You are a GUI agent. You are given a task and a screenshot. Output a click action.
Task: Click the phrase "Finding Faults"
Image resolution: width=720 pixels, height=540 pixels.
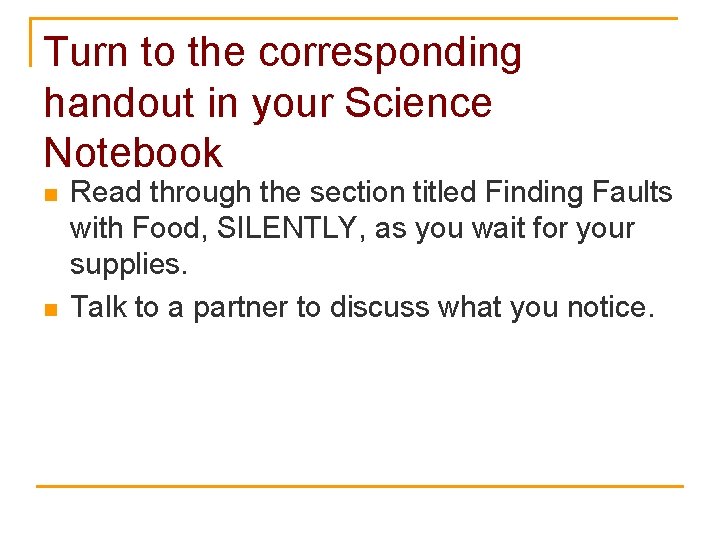(579, 191)
